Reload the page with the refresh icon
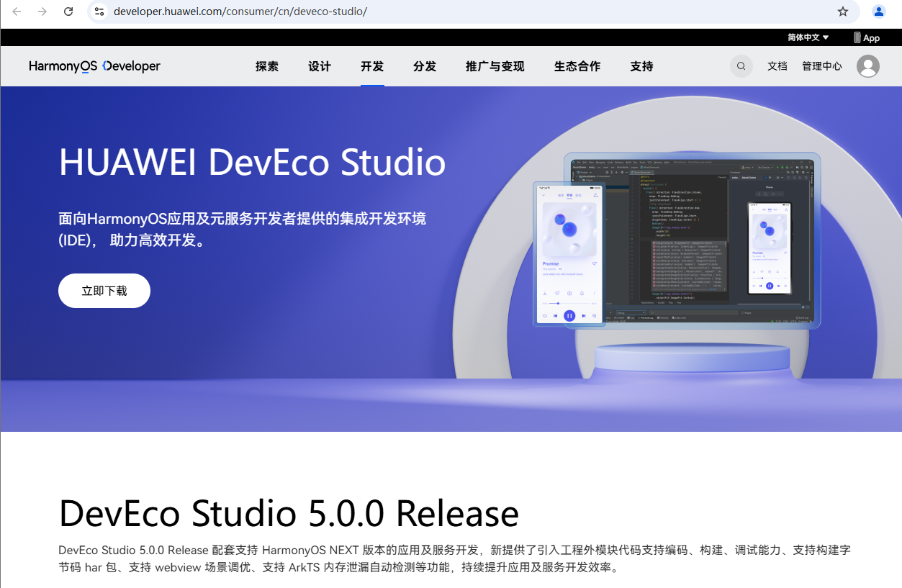The width and height of the screenshot is (902, 588). click(x=68, y=12)
